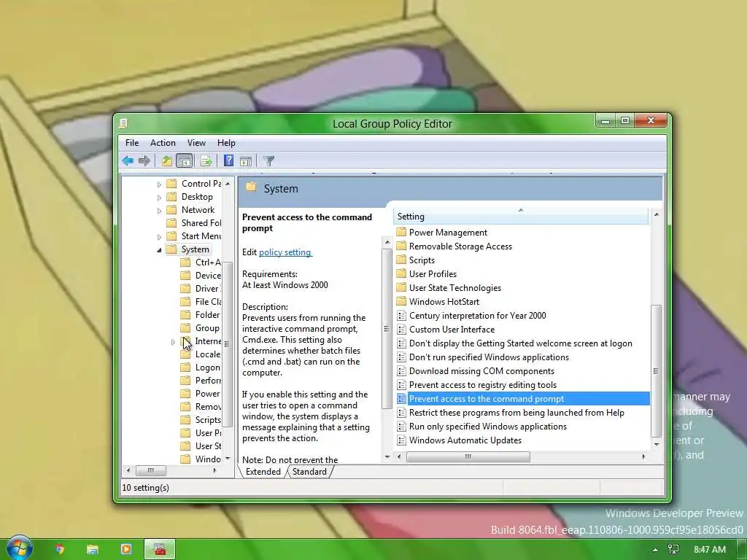
Task: Sort by the Setting column header
Action: pyautogui.click(x=521, y=216)
